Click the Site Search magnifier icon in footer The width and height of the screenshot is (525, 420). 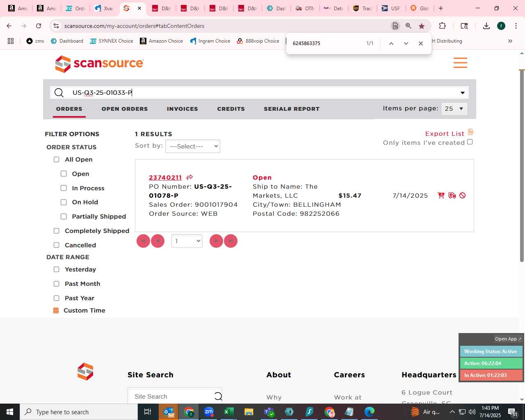(218, 396)
